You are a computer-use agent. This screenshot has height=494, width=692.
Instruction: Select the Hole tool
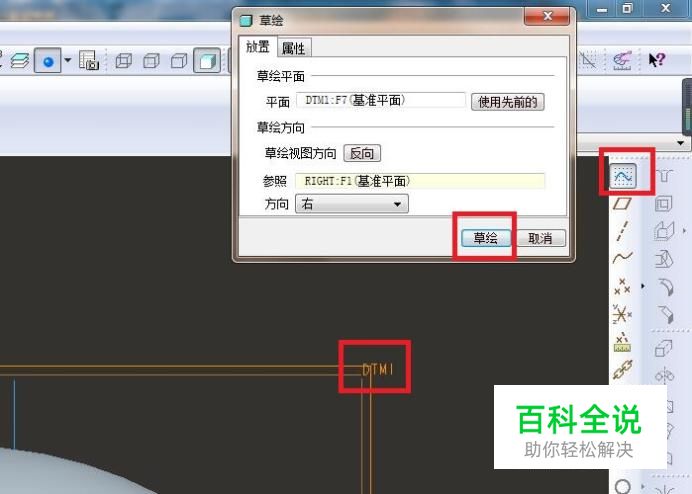pos(664,175)
